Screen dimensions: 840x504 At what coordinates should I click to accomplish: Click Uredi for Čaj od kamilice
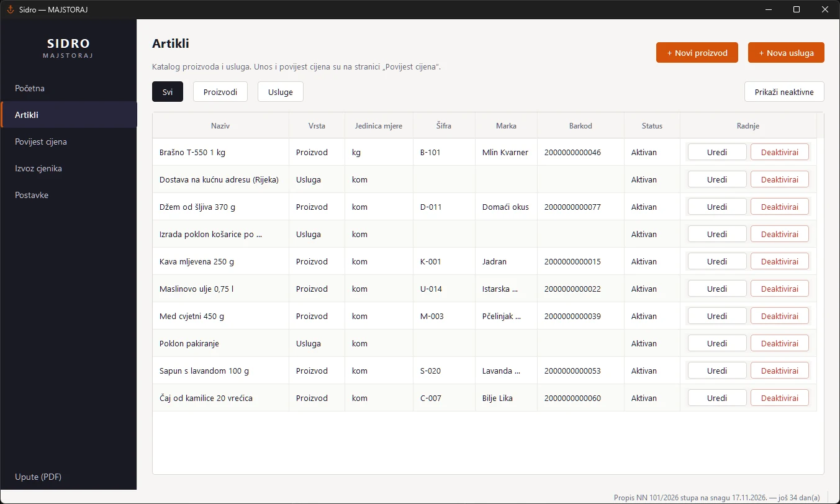click(717, 398)
